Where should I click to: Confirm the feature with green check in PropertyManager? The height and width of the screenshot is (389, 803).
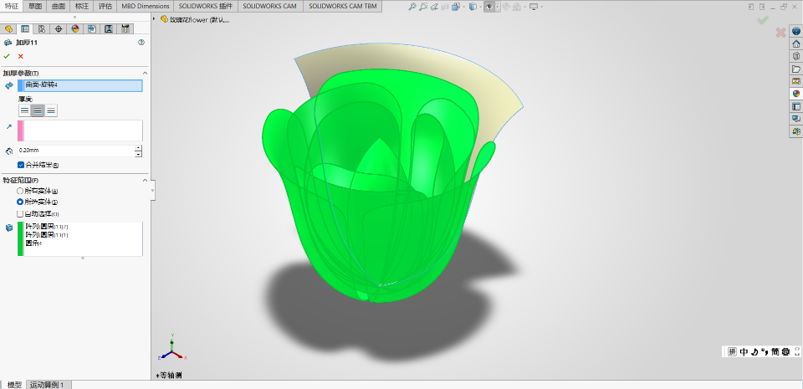point(7,56)
